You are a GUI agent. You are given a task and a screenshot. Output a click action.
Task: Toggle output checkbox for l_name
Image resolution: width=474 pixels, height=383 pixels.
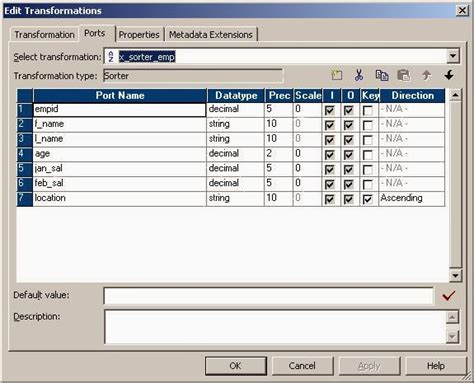[349, 140]
